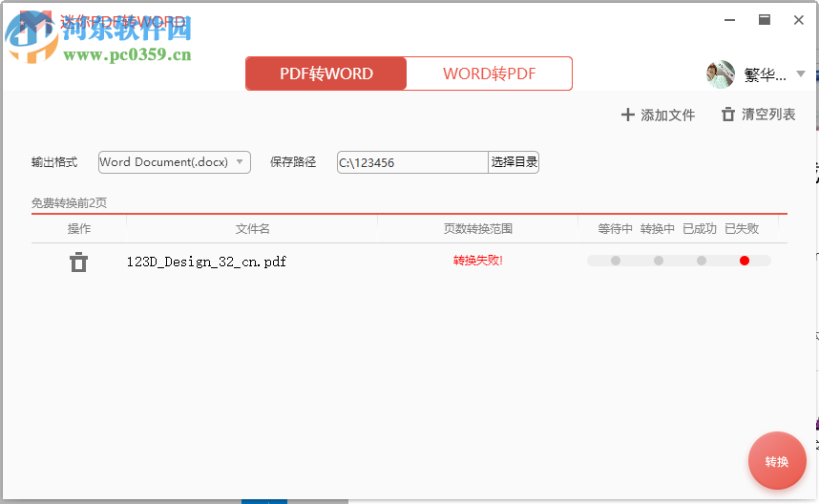Click the 已失败 column label
Viewport: 819px width, 504px height.
tap(742, 229)
